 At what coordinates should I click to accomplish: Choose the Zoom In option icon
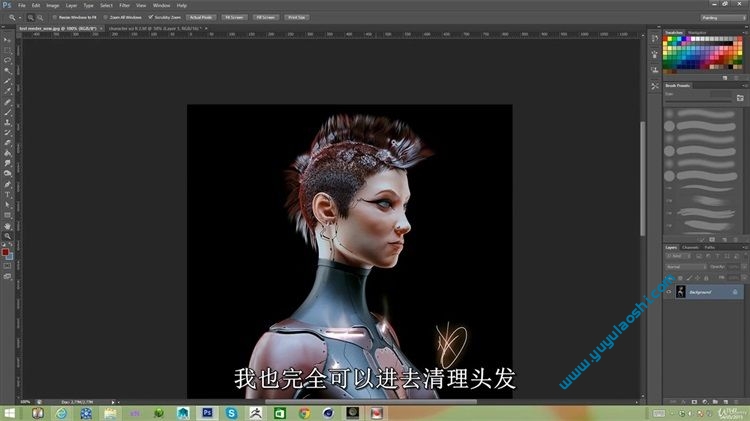point(31,17)
